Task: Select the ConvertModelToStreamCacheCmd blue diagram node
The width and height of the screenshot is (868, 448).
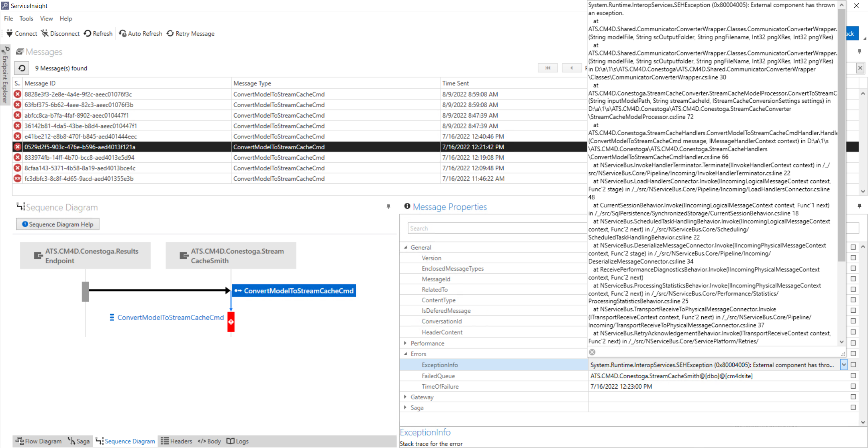Action: [x=294, y=291]
